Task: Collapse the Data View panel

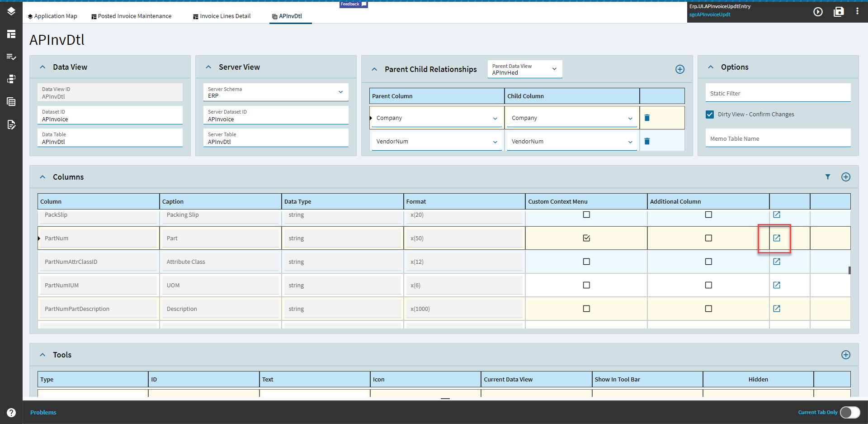Action: coord(42,67)
